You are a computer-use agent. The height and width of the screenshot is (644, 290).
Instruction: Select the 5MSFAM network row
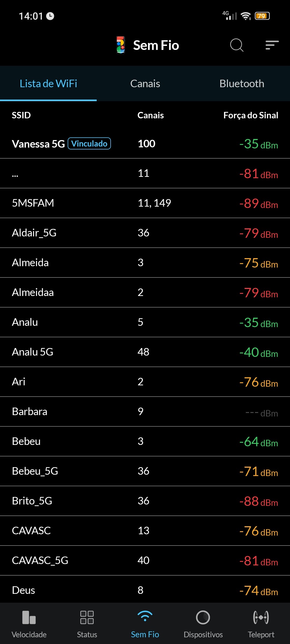tap(145, 203)
